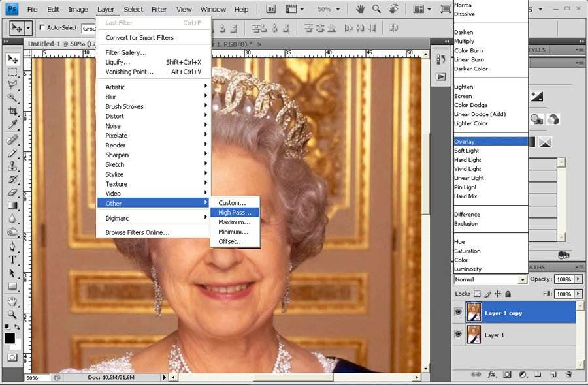Toggle lock image pixels brush icon
Screen dimensions: 588x385
(487, 294)
